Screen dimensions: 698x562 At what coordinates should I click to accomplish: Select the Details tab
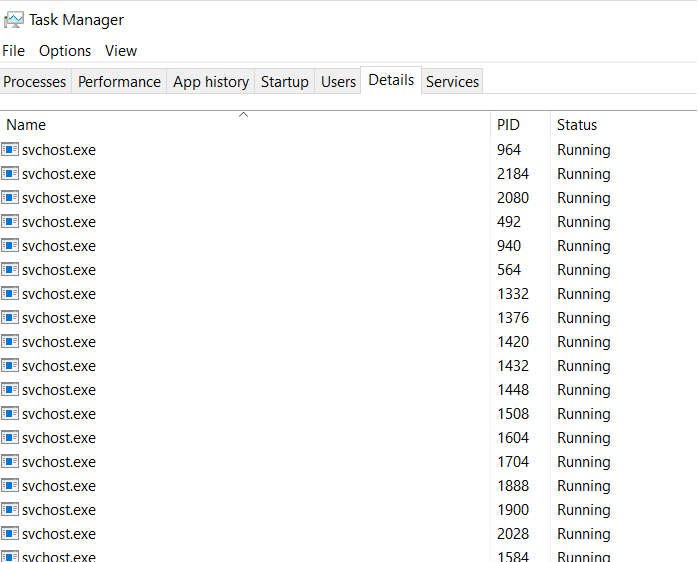click(x=391, y=80)
